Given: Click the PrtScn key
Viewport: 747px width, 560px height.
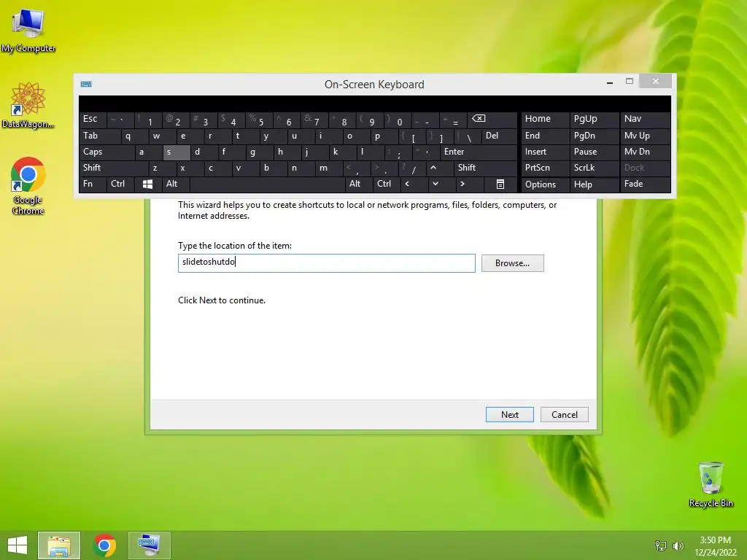Looking at the screenshot, I should (545, 168).
